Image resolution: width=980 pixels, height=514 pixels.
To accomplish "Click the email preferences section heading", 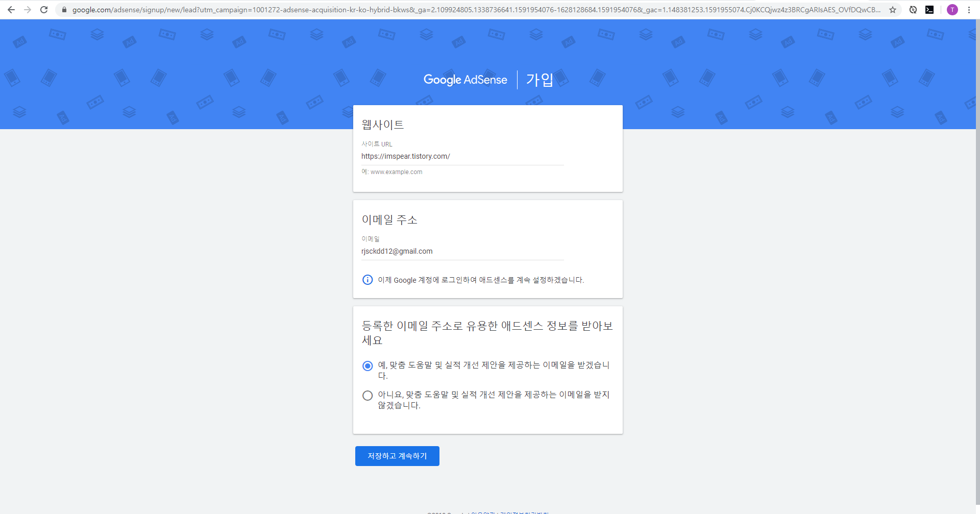I will pos(487,333).
